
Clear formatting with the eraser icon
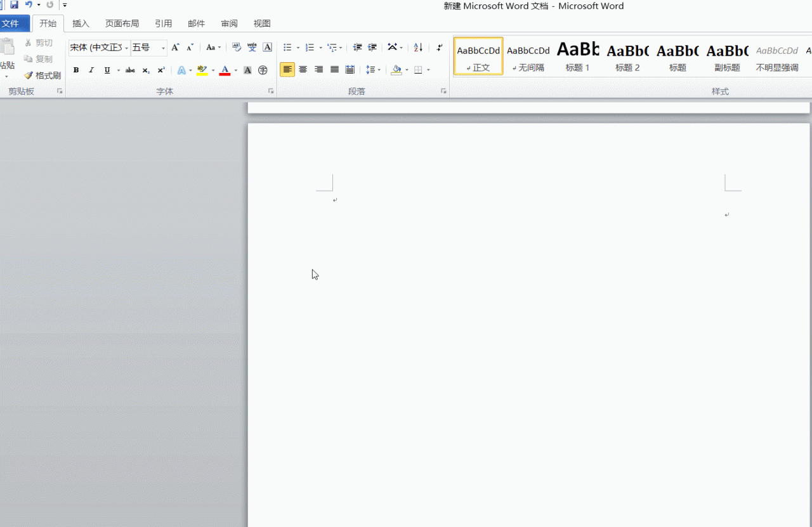click(x=237, y=48)
